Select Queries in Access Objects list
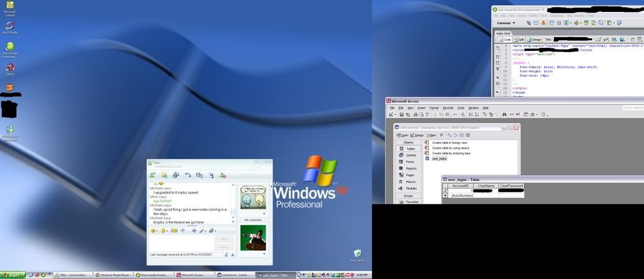644x279 pixels. [408, 155]
